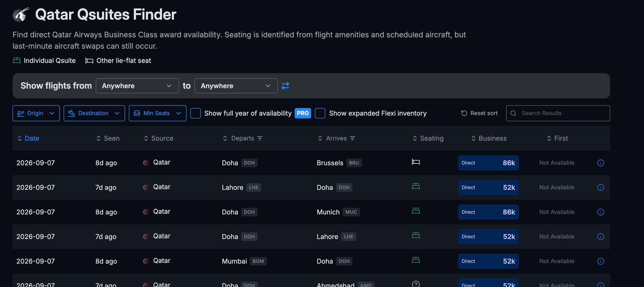644x287 pixels.
Task: Click the search magnifier icon
Action: [x=513, y=114]
